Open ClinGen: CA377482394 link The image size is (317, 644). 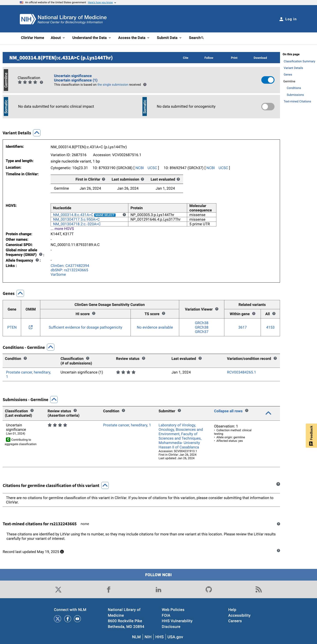pos(70,266)
